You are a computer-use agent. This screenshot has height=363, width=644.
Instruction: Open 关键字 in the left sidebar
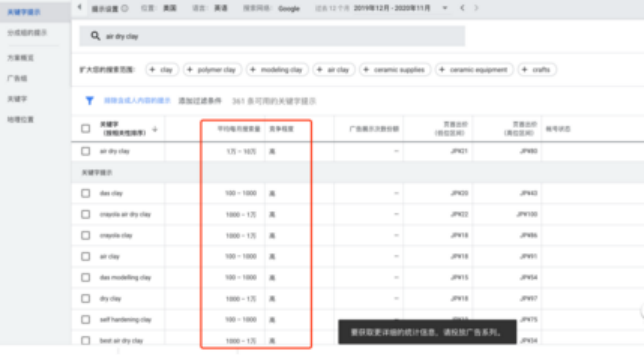(x=17, y=99)
